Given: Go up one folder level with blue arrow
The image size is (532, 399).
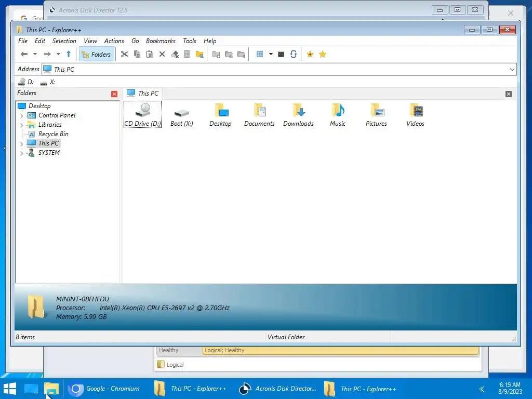Looking at the screenshot, I should pos(69,54).
